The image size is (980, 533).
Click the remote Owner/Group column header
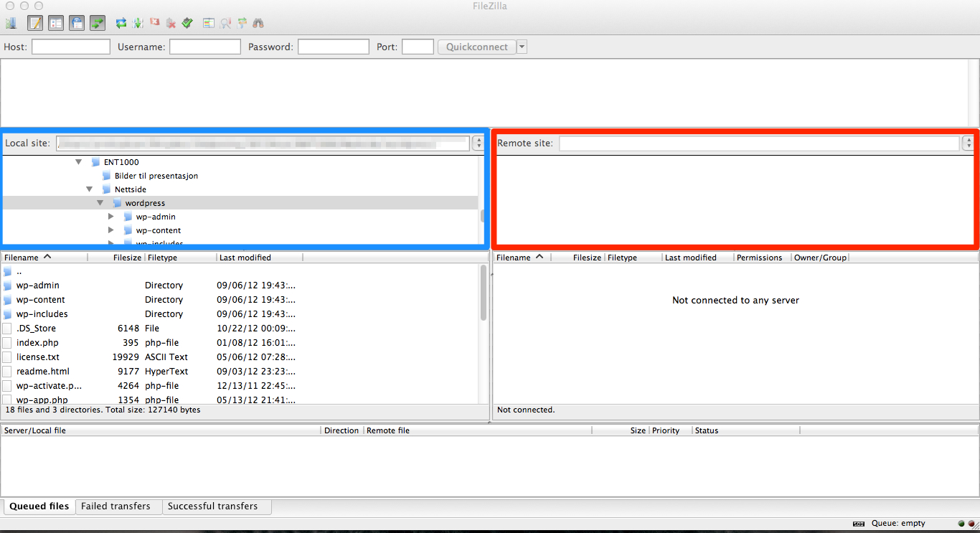(x=820, y=258)
